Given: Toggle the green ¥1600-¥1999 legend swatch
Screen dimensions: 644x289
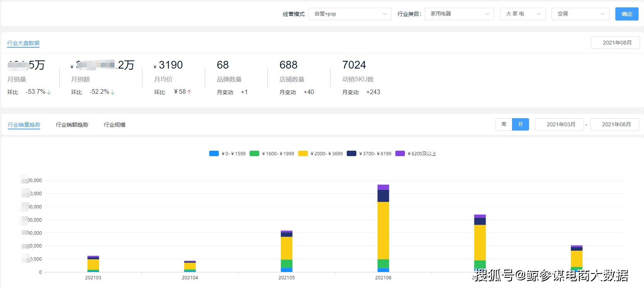Looking at the screenshot, I should (x=254, y=154).
